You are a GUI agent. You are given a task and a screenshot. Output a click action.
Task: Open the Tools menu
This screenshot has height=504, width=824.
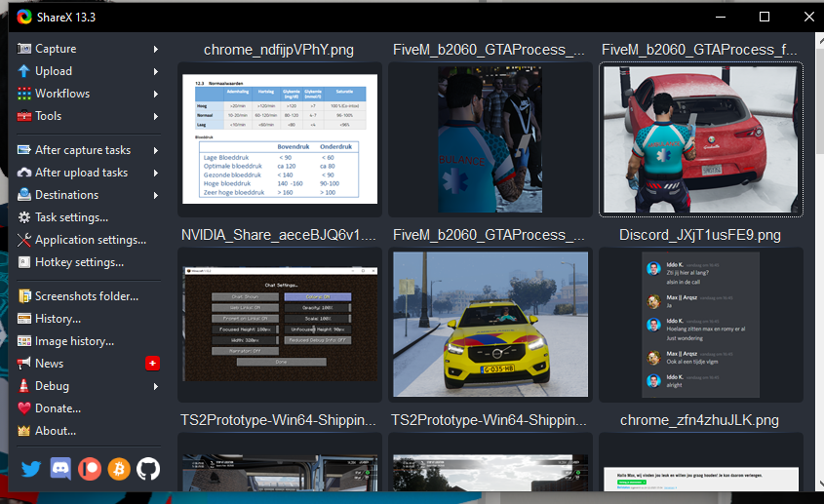coord(49,116)
